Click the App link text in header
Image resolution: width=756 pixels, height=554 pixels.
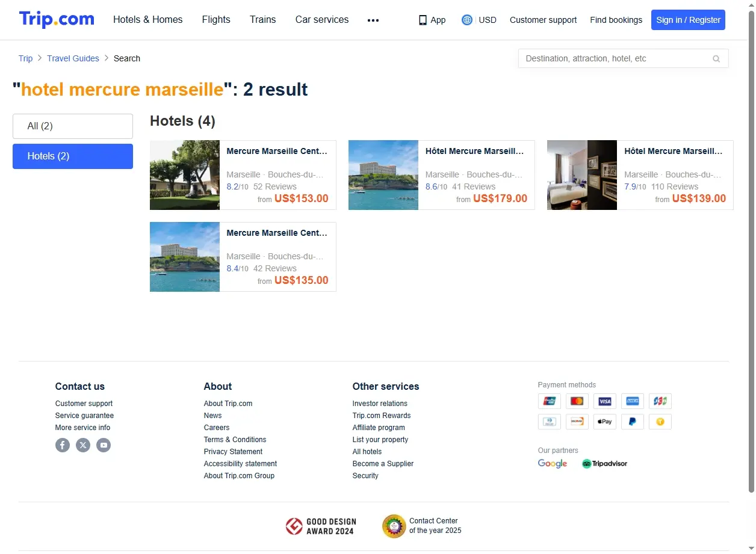[438, 20]
